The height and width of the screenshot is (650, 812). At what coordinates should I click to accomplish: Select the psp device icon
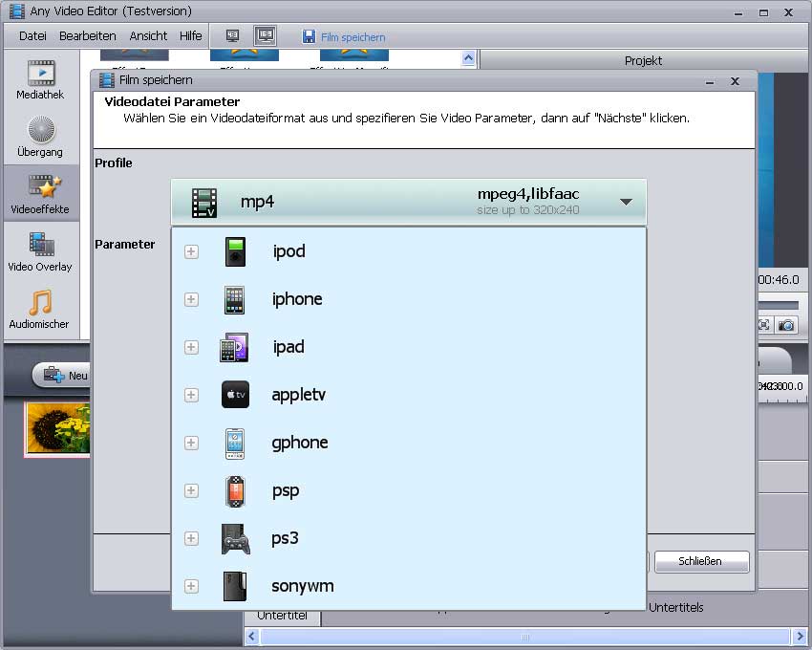[235, 491]
